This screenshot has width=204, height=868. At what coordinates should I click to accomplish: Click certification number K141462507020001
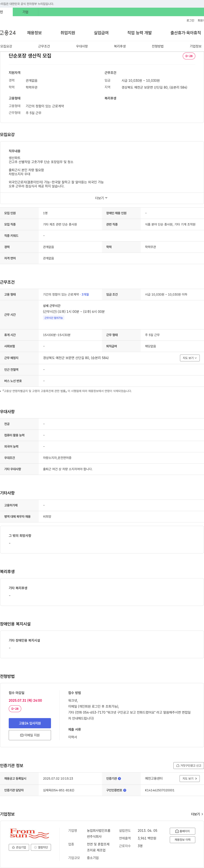[x=160, y=790]
